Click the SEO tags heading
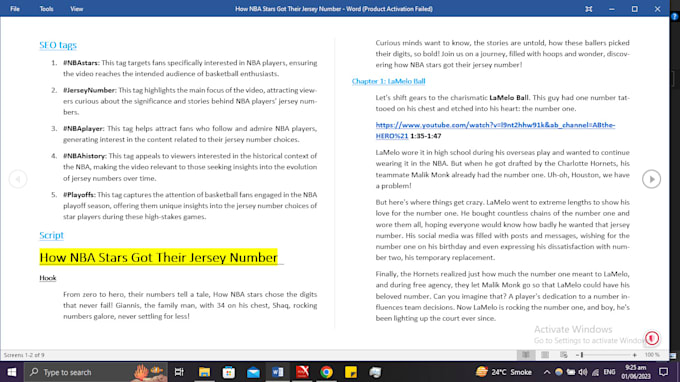This screenshot has width=680, height=382. 58,45
